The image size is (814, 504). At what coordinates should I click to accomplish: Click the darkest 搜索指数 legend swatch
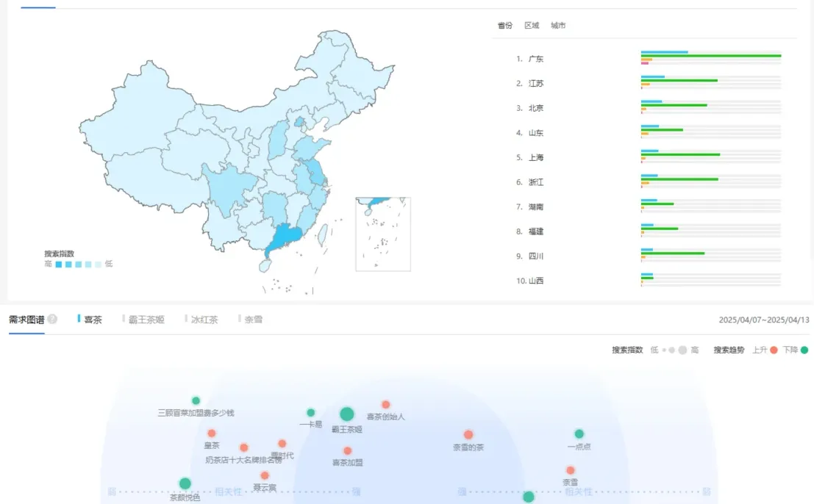(x=59, y=264)
